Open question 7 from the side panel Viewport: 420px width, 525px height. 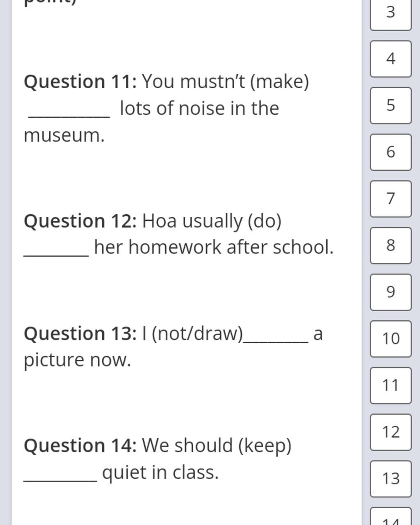coord(390,199)
